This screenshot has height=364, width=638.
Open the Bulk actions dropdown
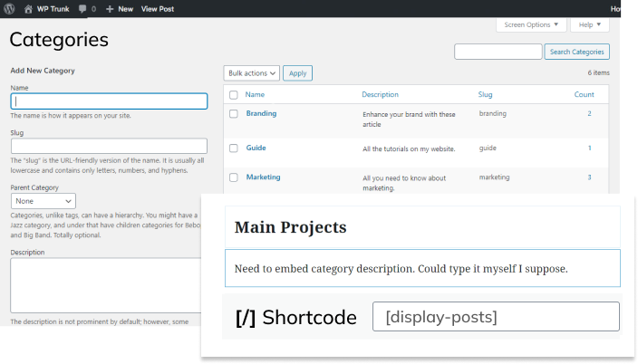[x=251, y=73]
